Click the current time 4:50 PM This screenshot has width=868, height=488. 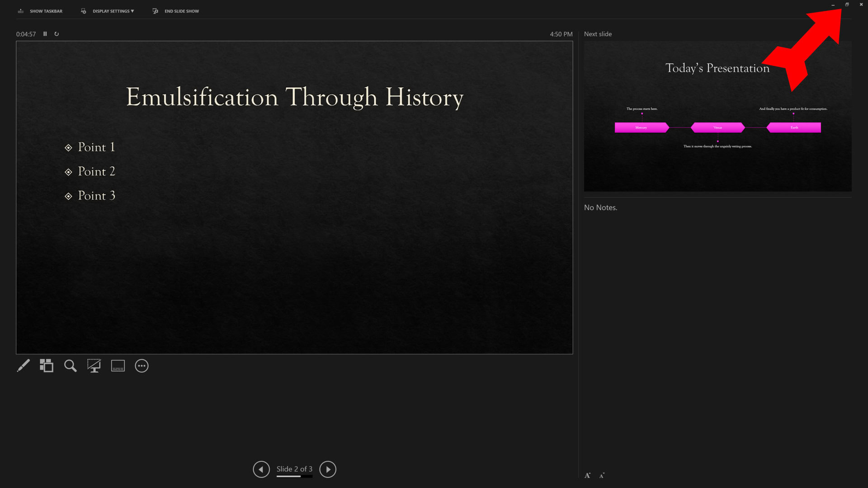coord(561,34)
